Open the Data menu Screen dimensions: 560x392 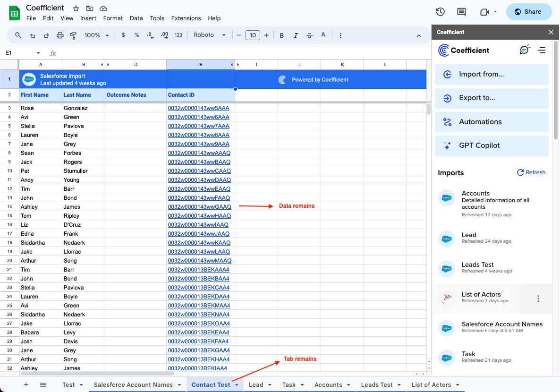tap(136, 18)
